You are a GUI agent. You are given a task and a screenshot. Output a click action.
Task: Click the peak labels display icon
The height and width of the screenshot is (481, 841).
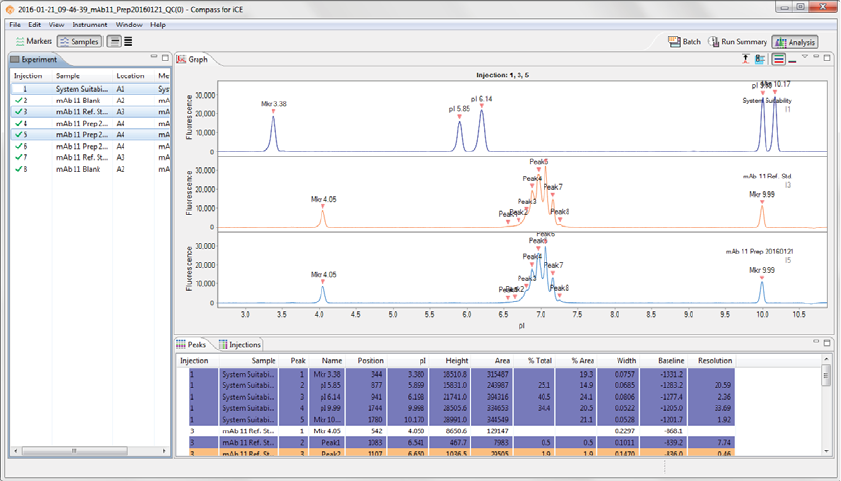click(760, 59)
